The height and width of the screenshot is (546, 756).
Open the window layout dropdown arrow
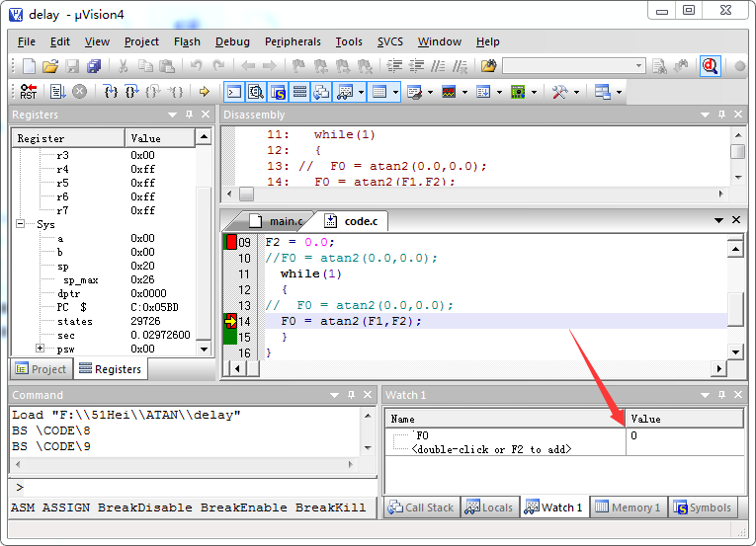[x=619, y=92]
